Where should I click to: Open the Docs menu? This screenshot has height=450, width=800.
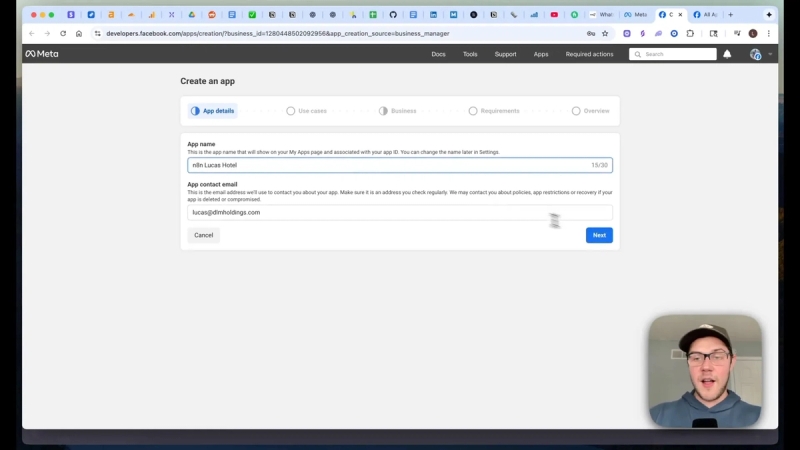pyautogui.click(x=438, y=54)
